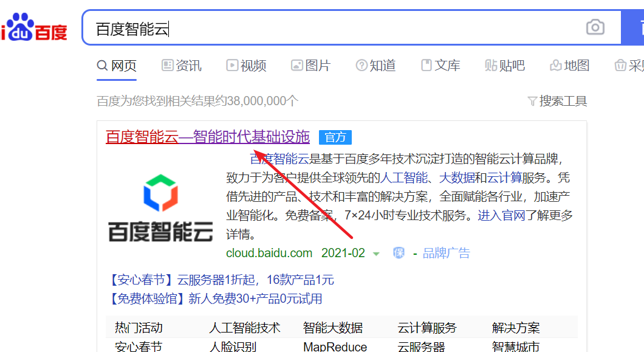Open 【安心春节】云服务器1折起 link

[x=220, y=280]
